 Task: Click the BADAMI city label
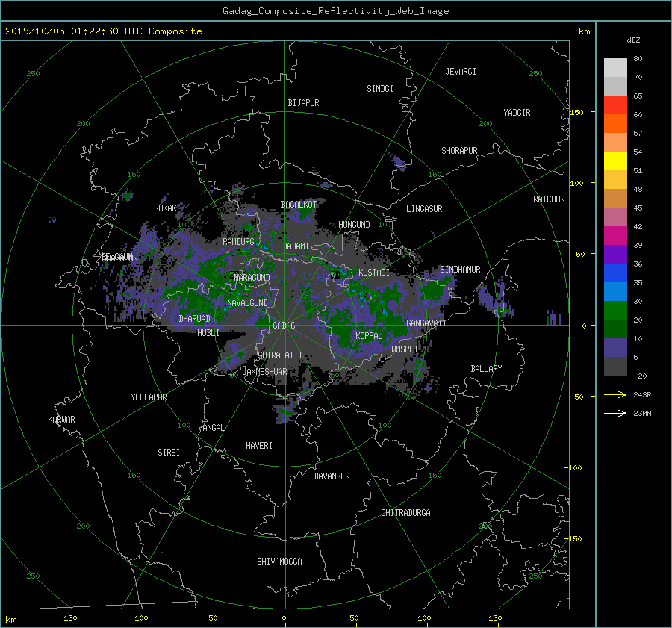point(296,246)
